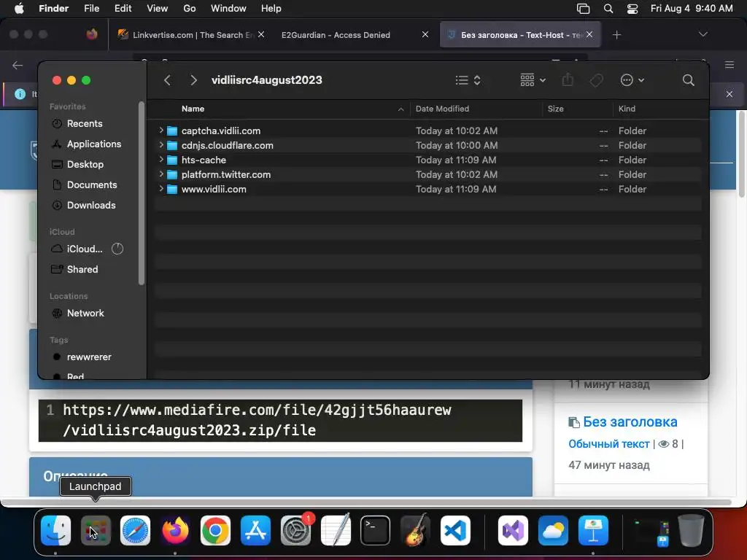Click the Spotlight search icon in menu bar
The image size is (747, 560).
pos(608,9)
